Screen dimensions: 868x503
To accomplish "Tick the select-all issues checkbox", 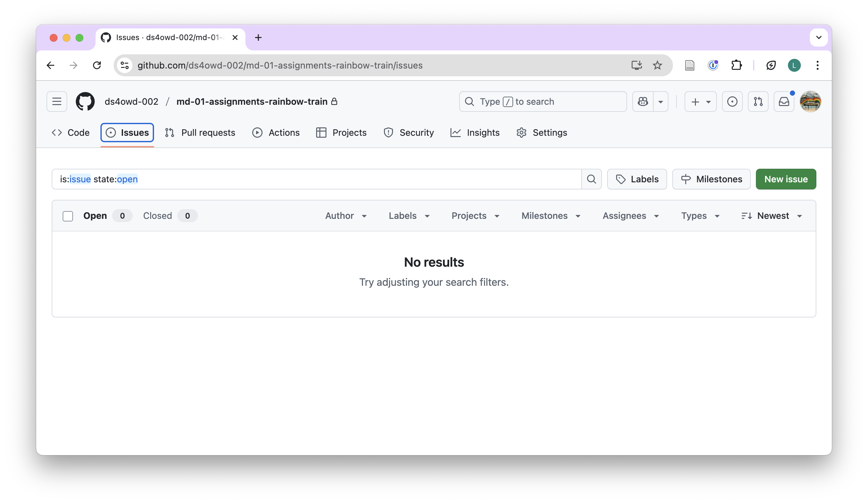I will [68, 216].
